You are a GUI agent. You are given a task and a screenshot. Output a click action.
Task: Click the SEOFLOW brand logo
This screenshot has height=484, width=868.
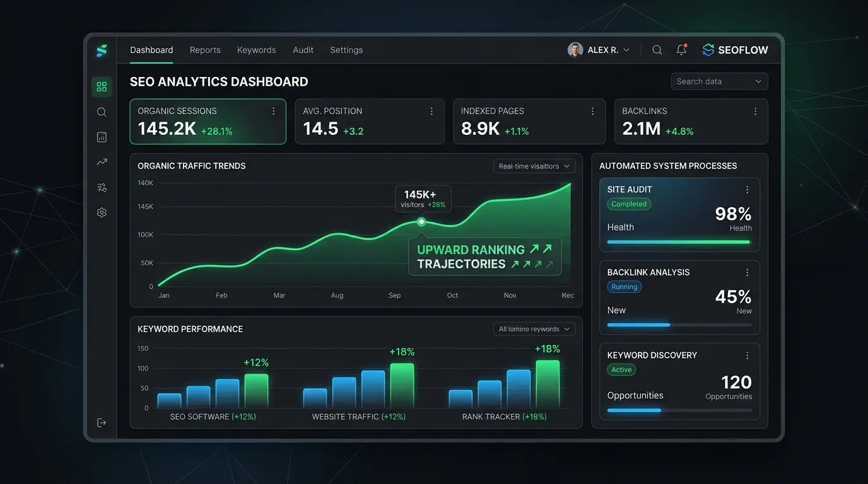click(x=735, y=50)
